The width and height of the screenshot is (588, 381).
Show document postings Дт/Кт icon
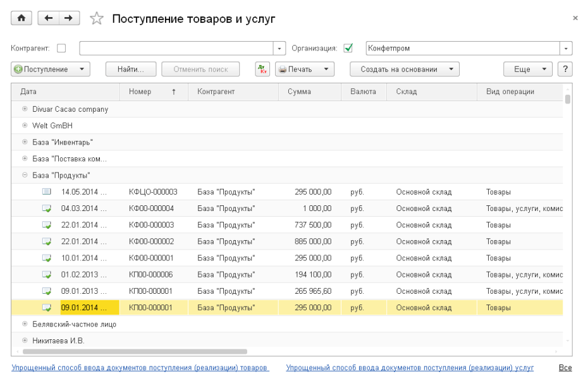[x=262, y=70]
